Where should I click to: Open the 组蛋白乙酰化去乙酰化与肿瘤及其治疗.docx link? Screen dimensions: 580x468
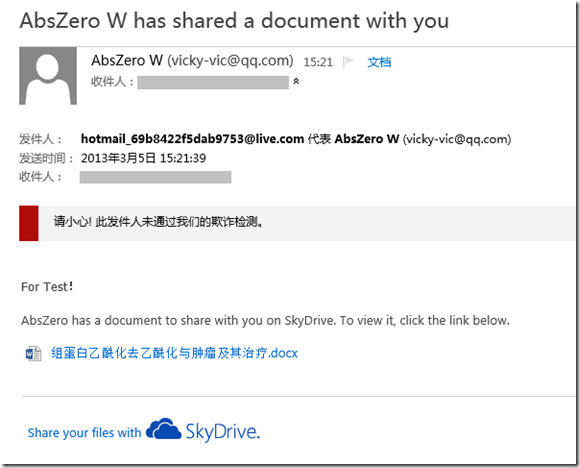174,353
